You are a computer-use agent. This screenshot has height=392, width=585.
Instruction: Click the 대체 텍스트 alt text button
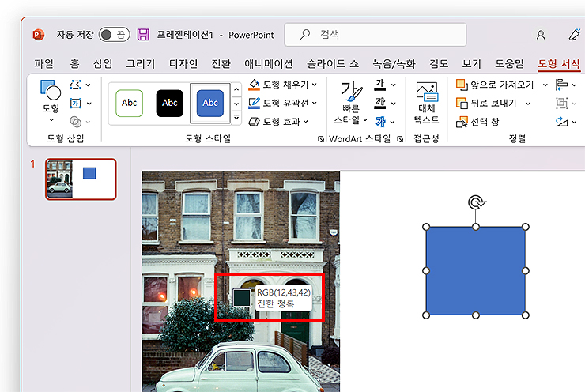(426, 103)
